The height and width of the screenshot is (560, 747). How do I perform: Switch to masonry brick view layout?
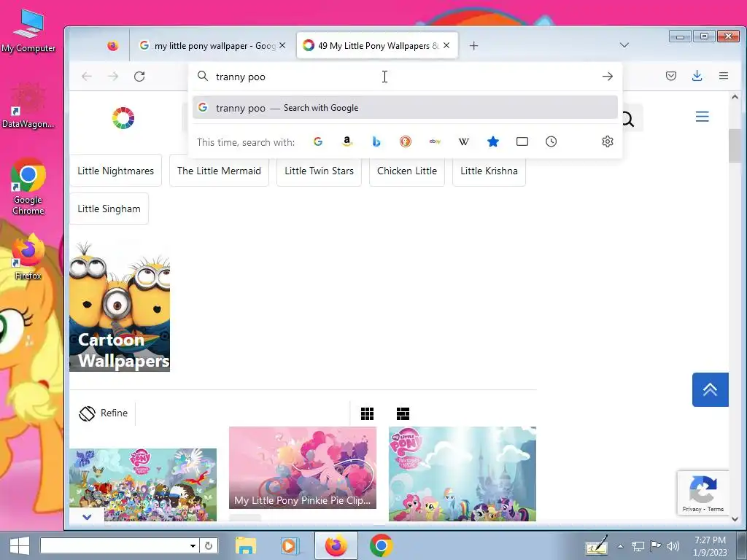[x=403, y=414]
